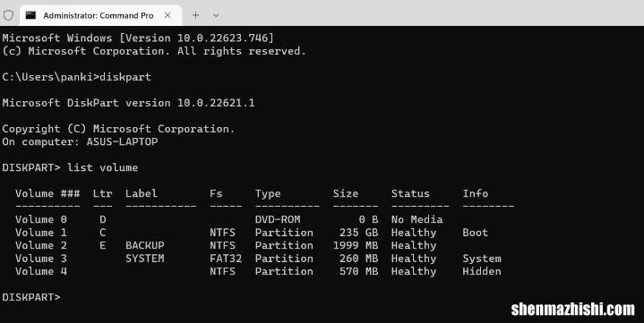Click the final empty DISKPART> prompt
Screen dimensions: 644x323
tap(31, 297)
